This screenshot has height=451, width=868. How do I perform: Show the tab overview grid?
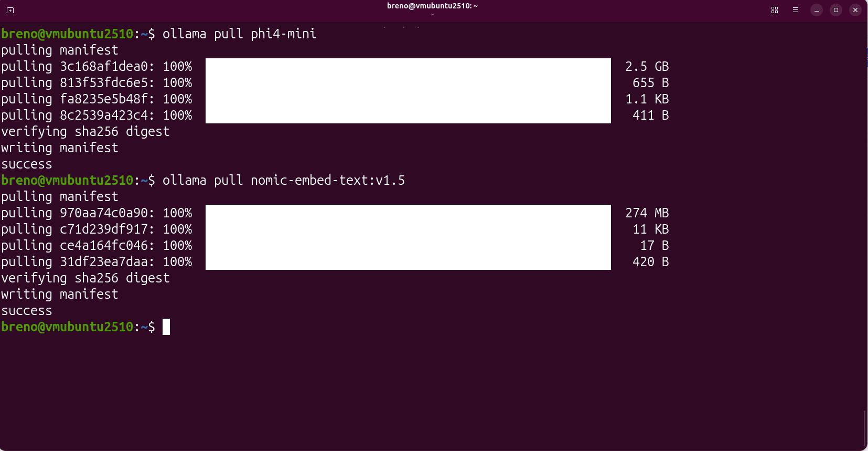(x=775, y=10)
